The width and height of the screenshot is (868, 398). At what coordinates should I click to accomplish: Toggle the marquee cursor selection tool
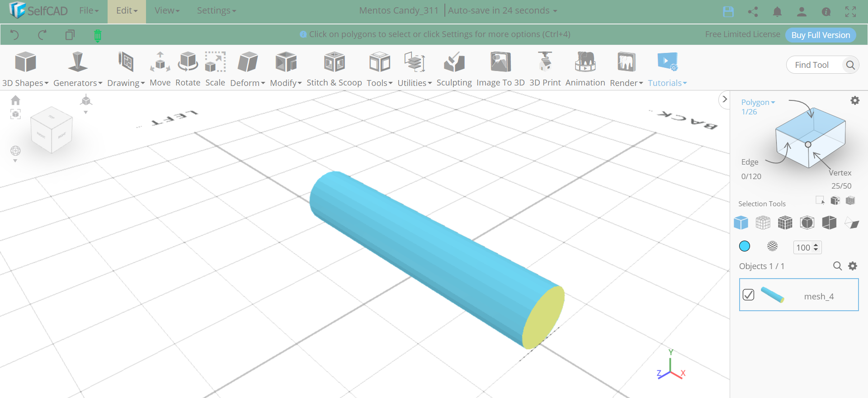820,200
